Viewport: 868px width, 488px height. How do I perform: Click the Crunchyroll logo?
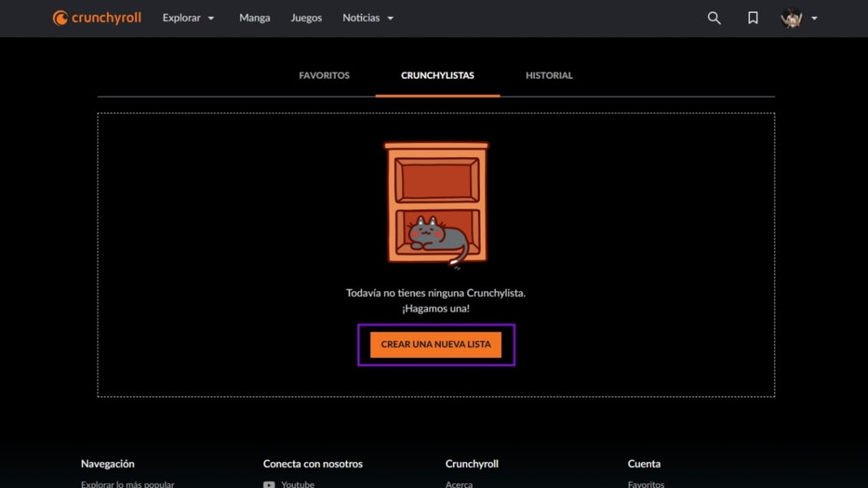pos(97,18)
